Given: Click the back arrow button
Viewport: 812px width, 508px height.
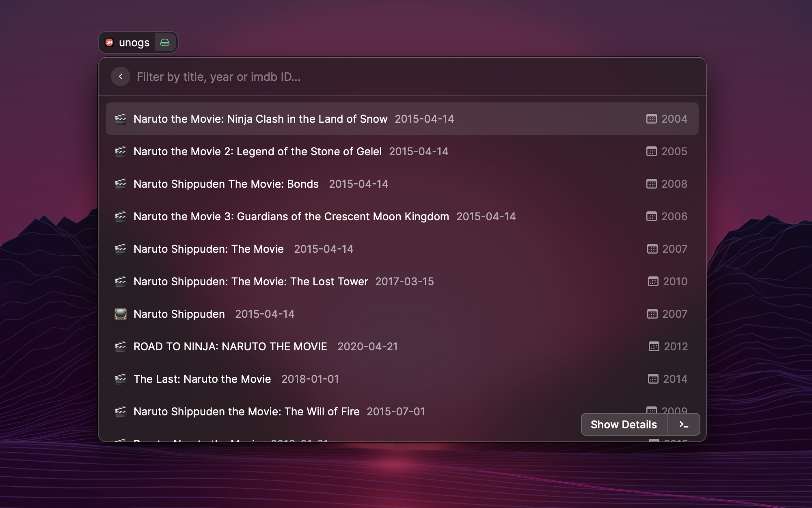Looking at the screenshot, I should pos(121,76).
